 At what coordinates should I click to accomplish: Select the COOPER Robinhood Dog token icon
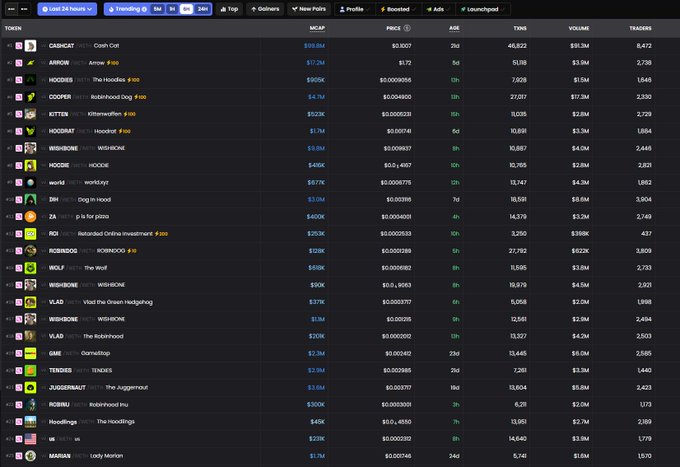[x=30, y=97]
